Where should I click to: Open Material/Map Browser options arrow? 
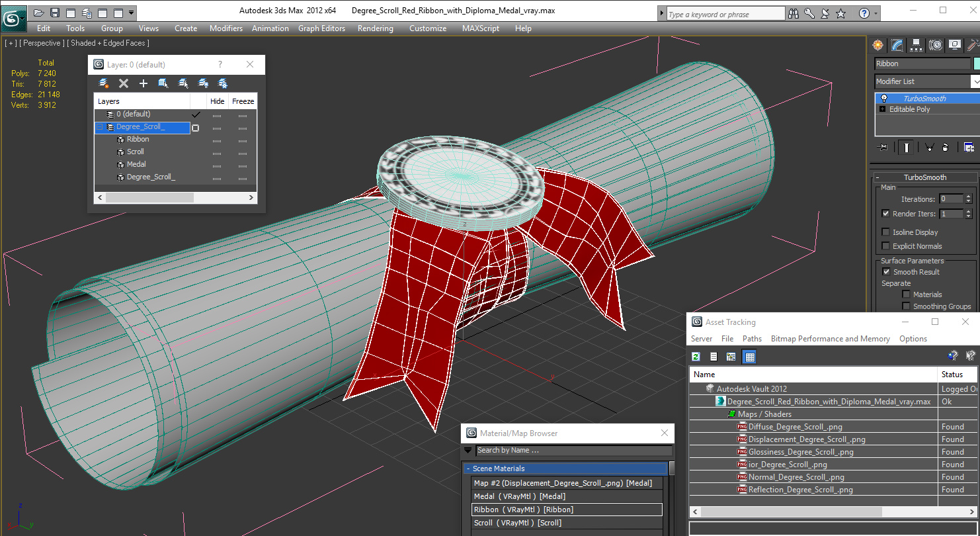(x=468, y=451)
